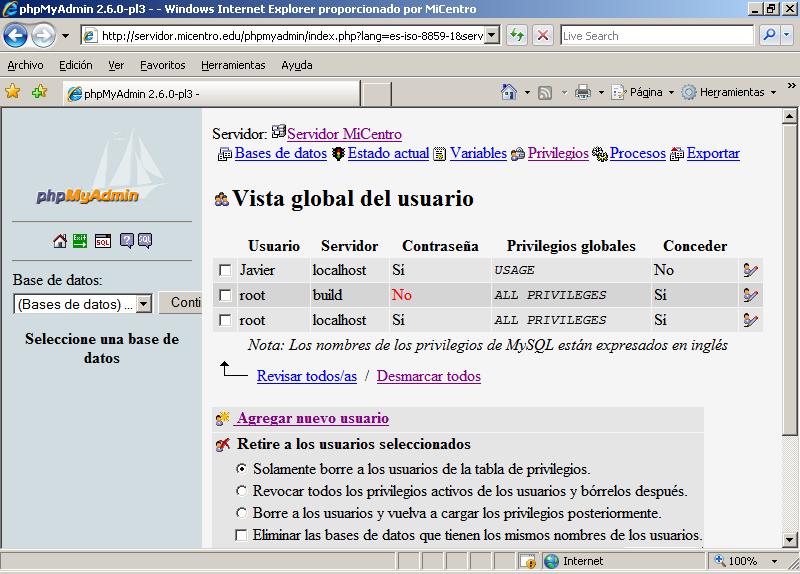Viewport: 800px width, 574px height.
Task: Click the printer icon in command bar
Action: (583, 92)
